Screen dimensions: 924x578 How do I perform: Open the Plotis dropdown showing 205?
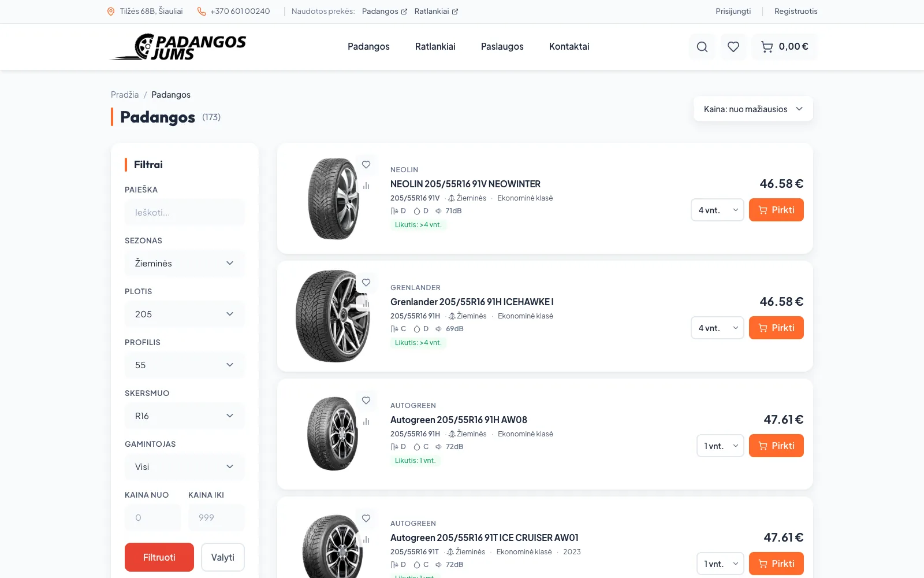185,314
